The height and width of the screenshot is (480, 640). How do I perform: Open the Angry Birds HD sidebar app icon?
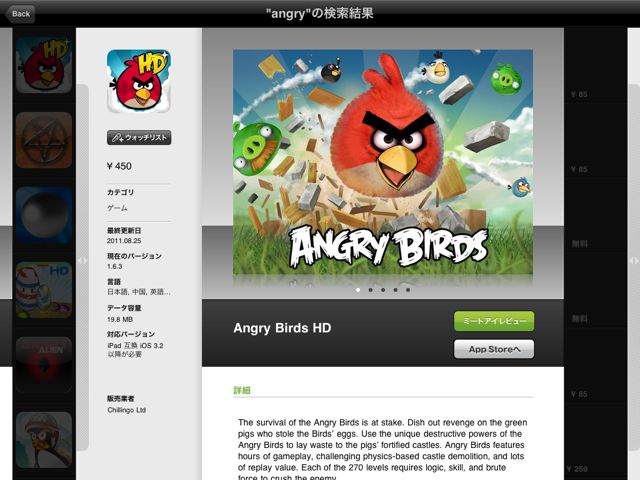coord(44,65)
